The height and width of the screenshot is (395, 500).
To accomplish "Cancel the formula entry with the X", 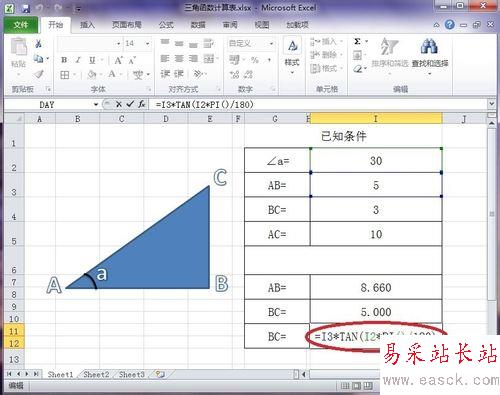I will coord(119,104).
